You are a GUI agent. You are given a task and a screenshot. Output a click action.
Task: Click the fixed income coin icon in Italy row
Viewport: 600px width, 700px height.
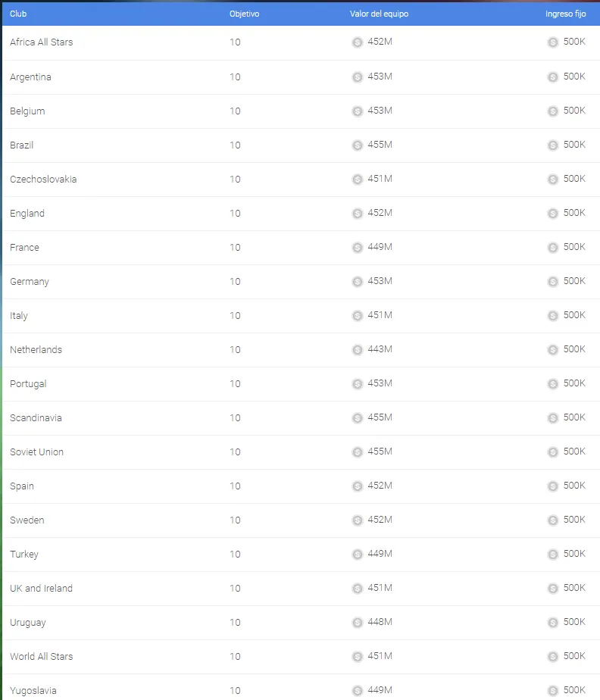coord(553,316)
